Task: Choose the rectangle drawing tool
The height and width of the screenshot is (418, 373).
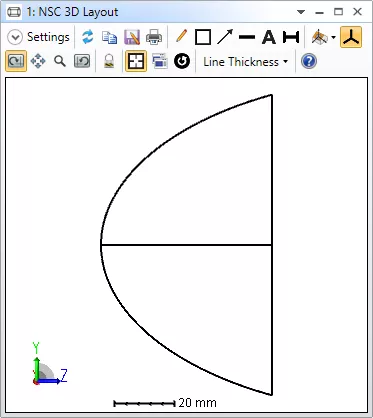Action: coord(203,37)
